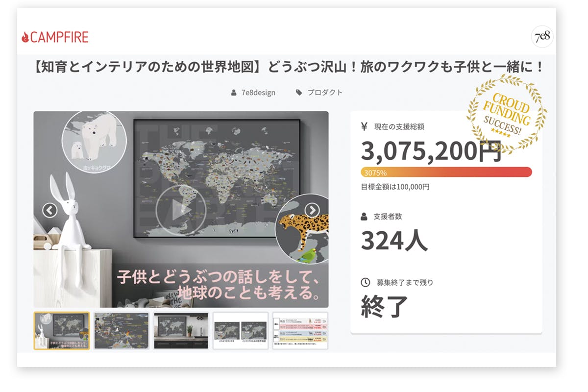The width and height of the screenshot is (588, 392).
Task: Go to the previous slide arrow
Action: tap(50, 210)
